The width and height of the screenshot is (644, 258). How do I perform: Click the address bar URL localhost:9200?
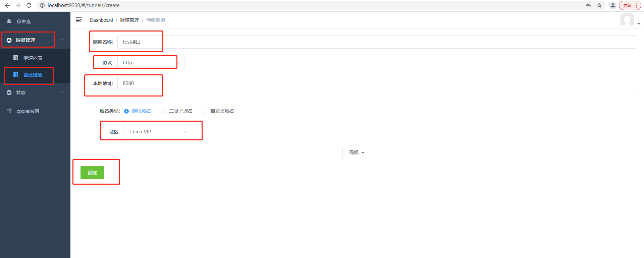point(84,5)
